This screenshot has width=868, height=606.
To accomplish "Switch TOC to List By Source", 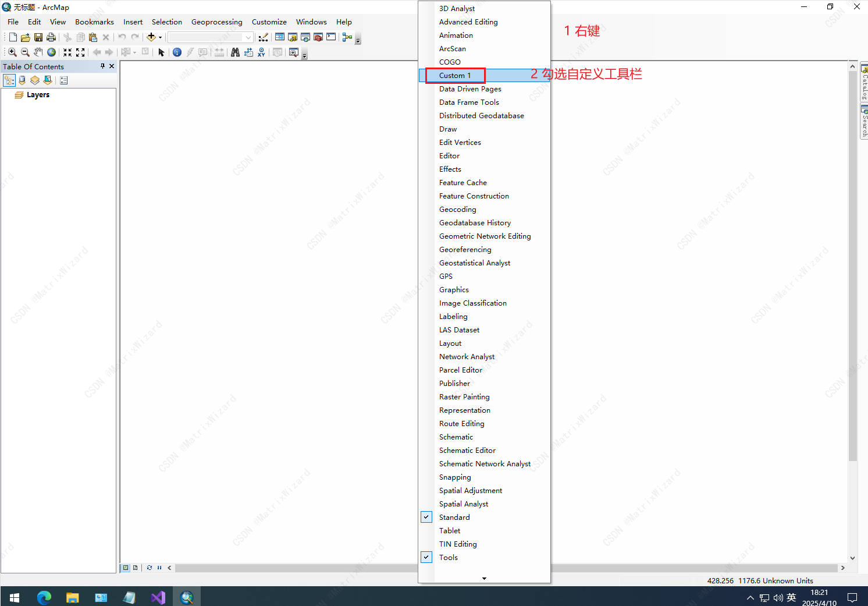I will [x=22, y=80].
